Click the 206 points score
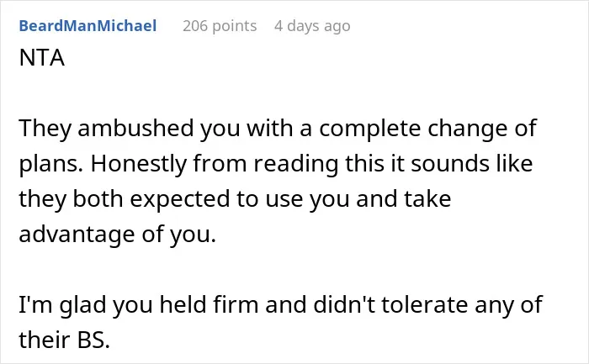 coord(220,26)
